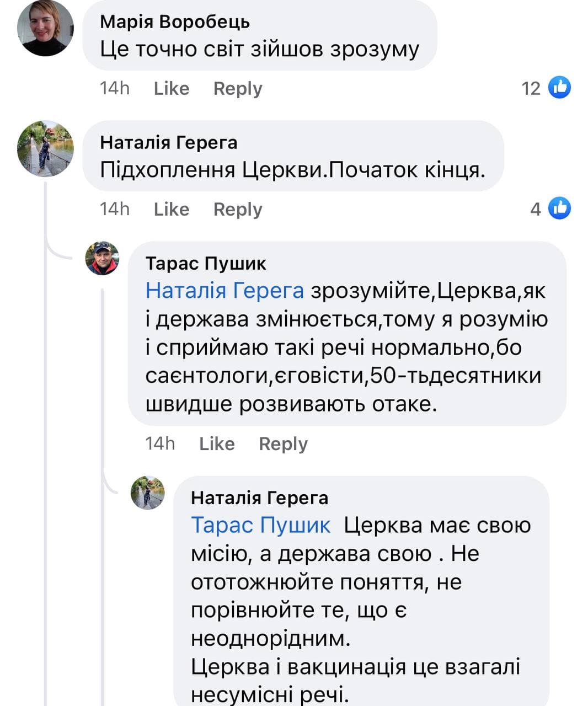
Task: Open Наталія Герега nested reply avatar
Action: [x=147, y=493]
